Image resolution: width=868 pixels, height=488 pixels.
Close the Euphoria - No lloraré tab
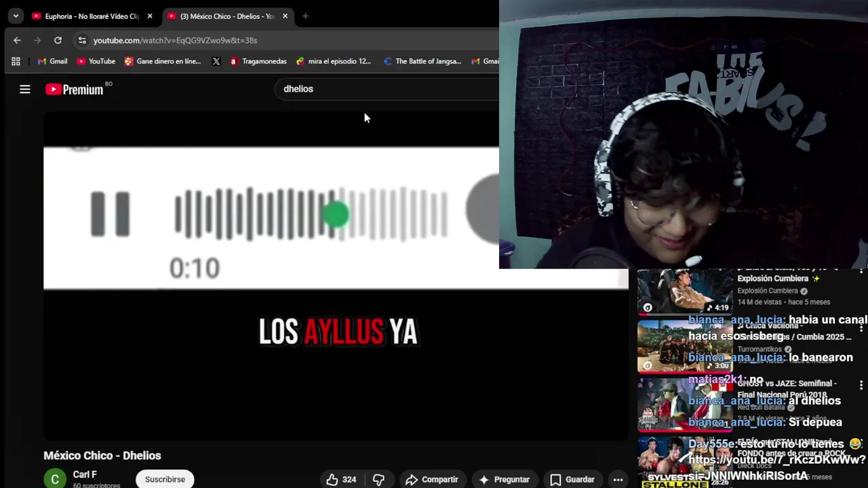coord(150,16)
